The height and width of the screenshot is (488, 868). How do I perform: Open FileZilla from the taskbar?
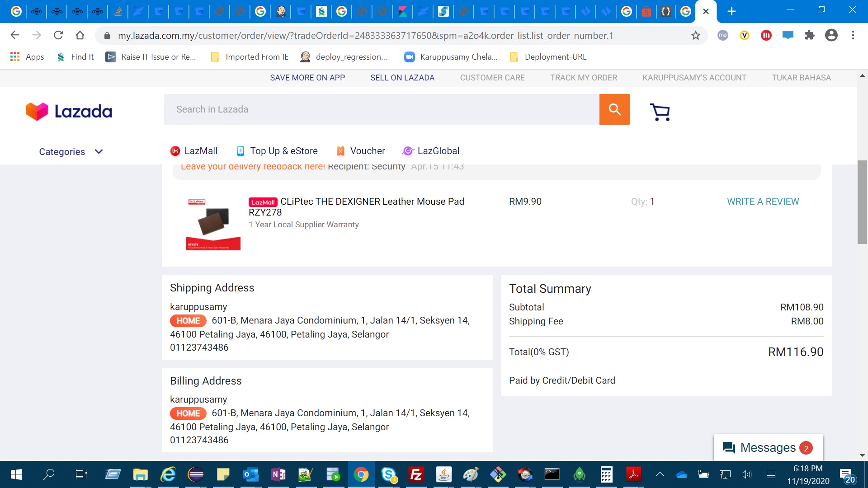416,474
